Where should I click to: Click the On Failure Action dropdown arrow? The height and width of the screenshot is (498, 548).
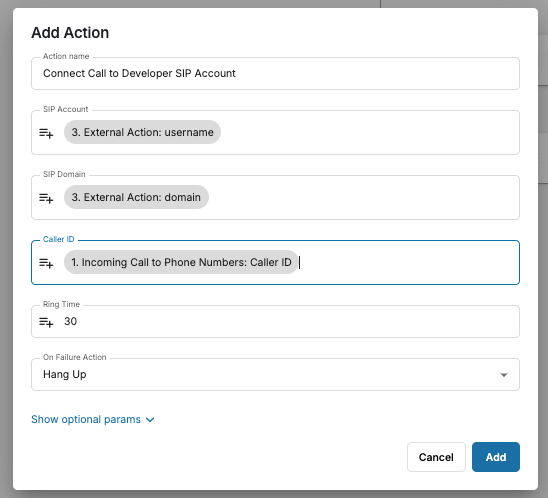tap(504, 375)
